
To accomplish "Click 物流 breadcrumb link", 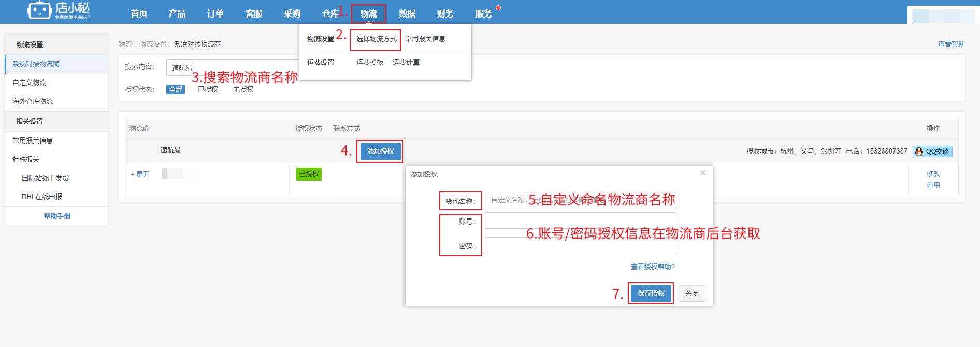I will [125, 45].
